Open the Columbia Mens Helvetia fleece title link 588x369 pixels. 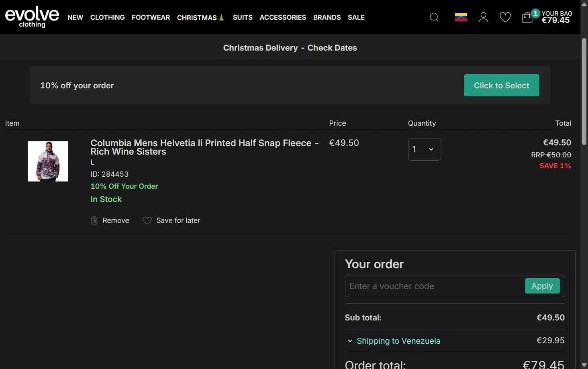(204, 147)
